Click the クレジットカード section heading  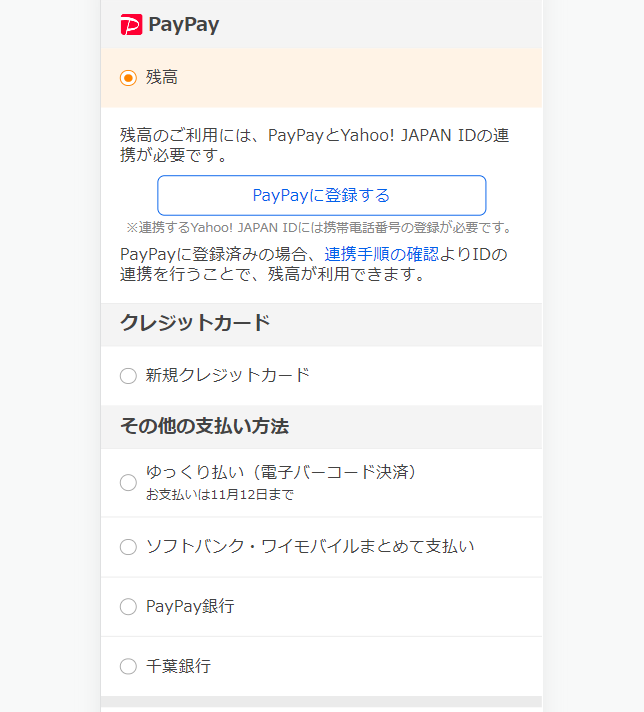[195, 323]
